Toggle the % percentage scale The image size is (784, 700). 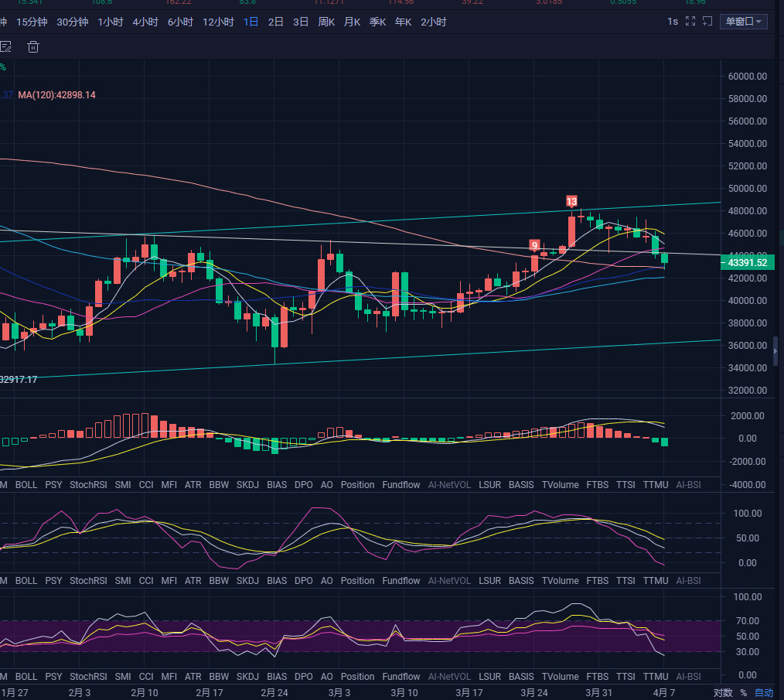pos(744,693)
